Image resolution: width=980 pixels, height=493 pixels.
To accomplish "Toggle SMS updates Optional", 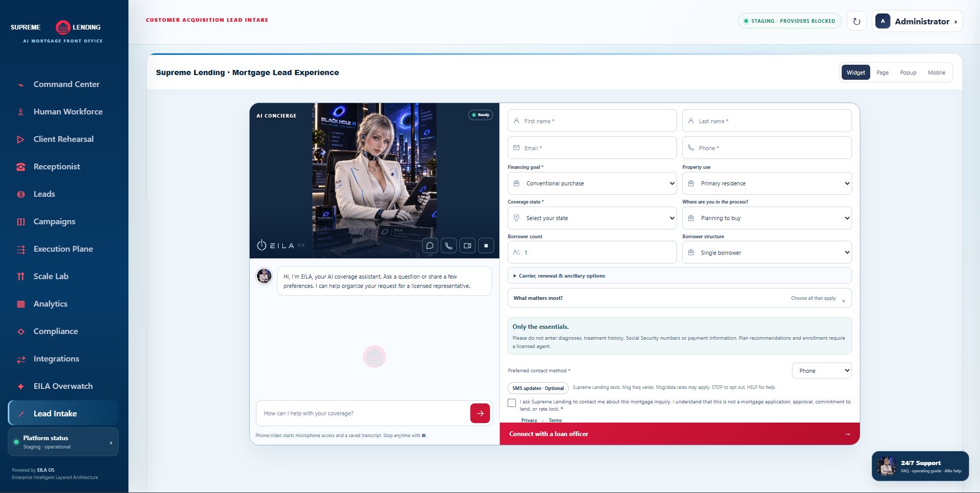I will (x=538, y=388).
